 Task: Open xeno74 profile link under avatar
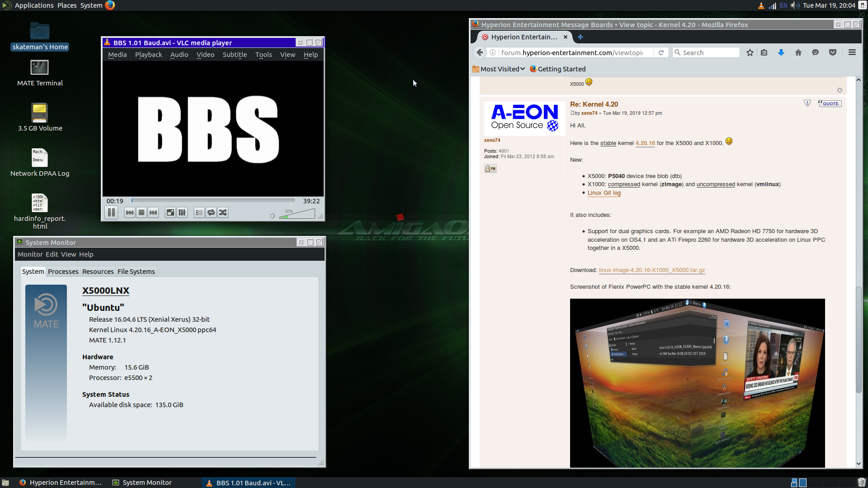[x=492, y=140]
